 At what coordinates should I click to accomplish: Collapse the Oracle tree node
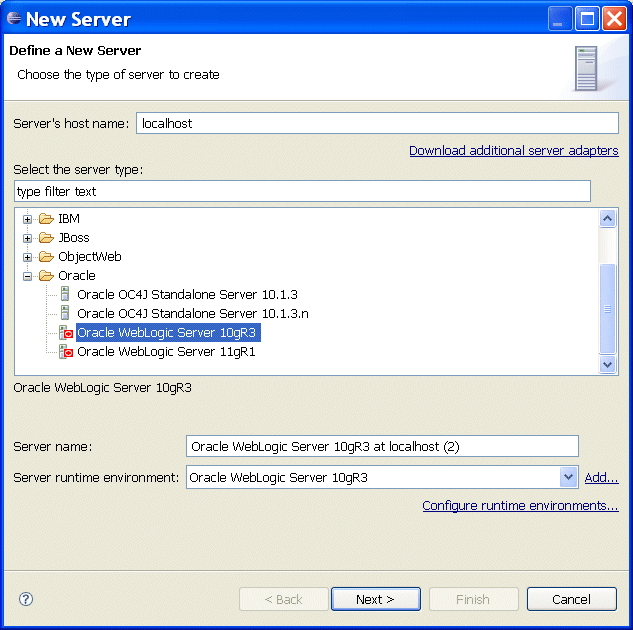[x=27, y=276]
